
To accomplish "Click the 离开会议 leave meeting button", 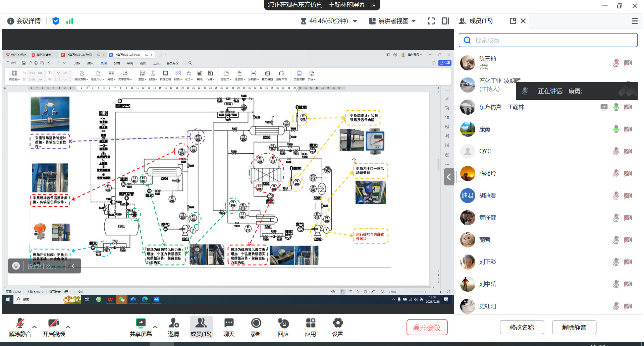I will (x=427, y=327).
